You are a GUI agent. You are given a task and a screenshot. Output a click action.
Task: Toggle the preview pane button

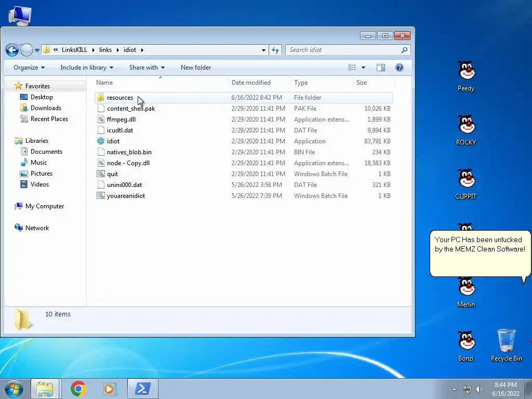(381, 68)
